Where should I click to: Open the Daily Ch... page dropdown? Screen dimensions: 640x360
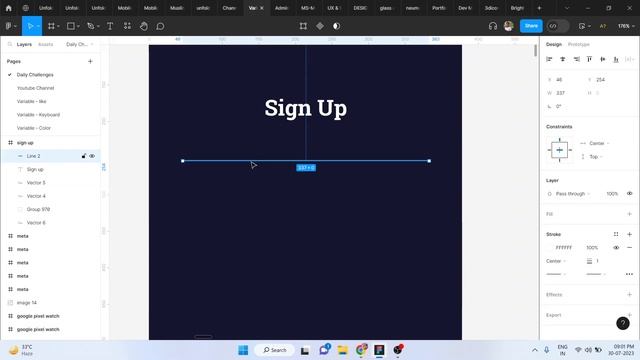click(79, 44)
